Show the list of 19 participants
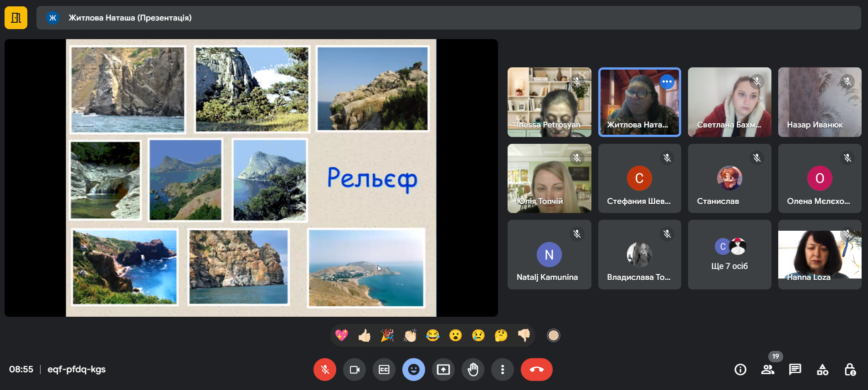 coord(768,370)
